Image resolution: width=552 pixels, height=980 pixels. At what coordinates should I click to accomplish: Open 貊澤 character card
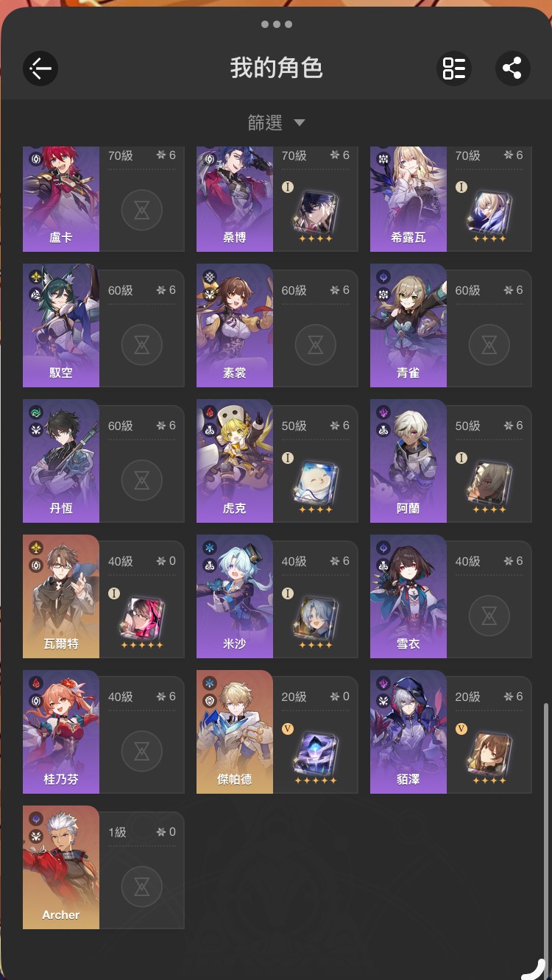[451, 732]
